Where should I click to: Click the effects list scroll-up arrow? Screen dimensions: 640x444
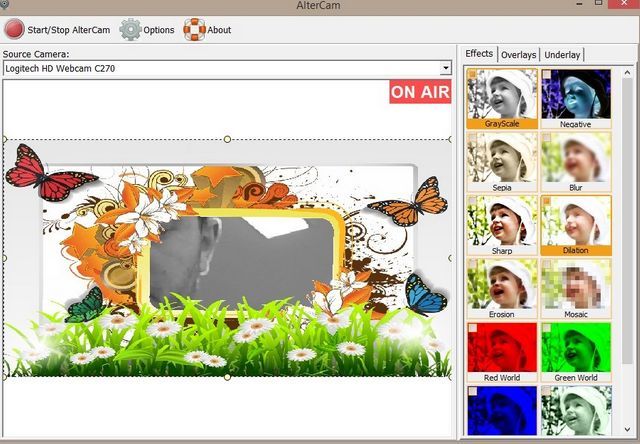click(627, 73)
